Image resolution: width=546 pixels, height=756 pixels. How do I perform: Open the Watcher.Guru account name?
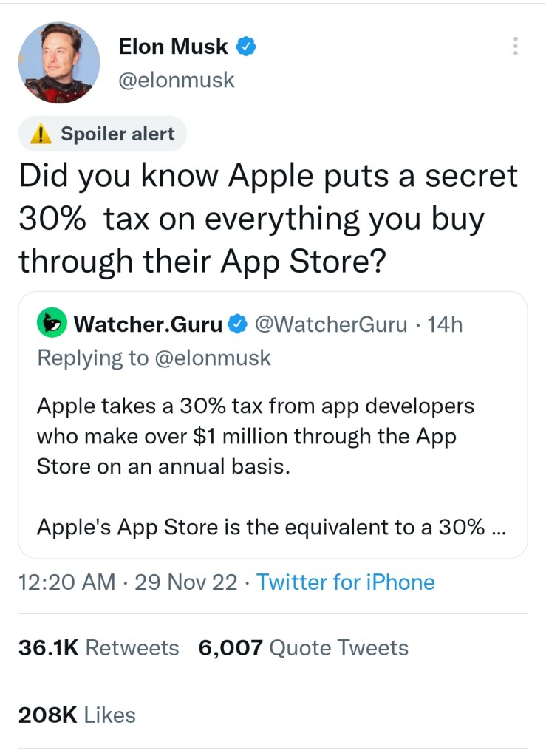point(148,324)
